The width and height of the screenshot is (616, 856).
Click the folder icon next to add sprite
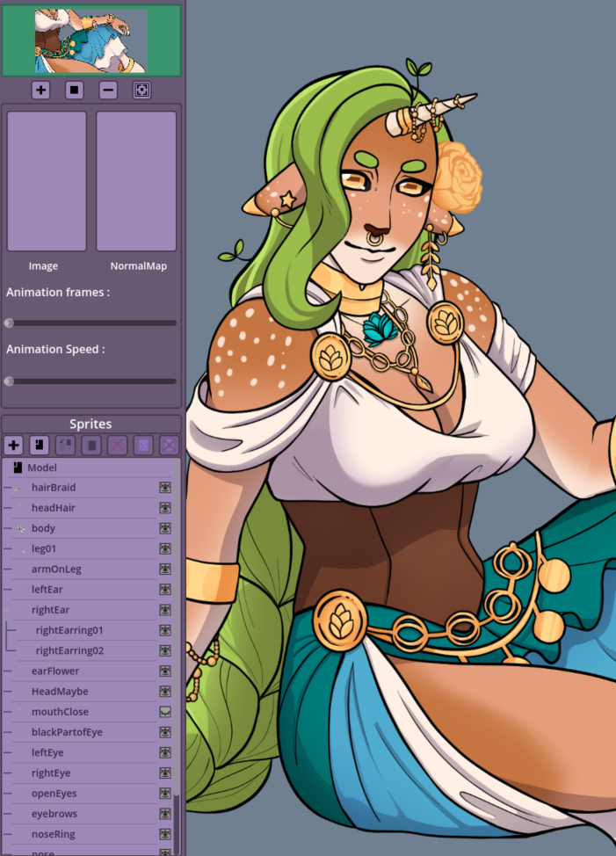tap(39, 446)
